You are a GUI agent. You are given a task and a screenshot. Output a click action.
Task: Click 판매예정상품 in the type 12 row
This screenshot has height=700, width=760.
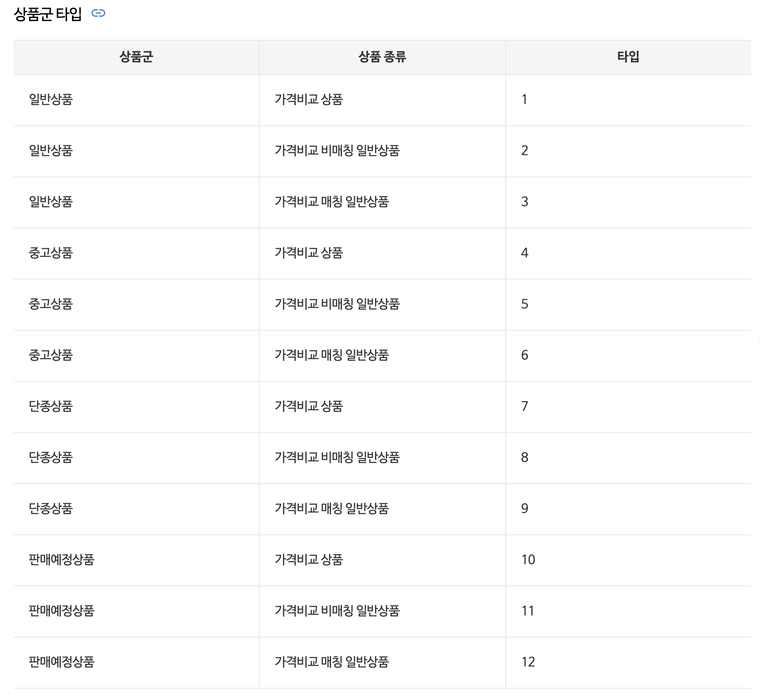[x=62, y=662]
